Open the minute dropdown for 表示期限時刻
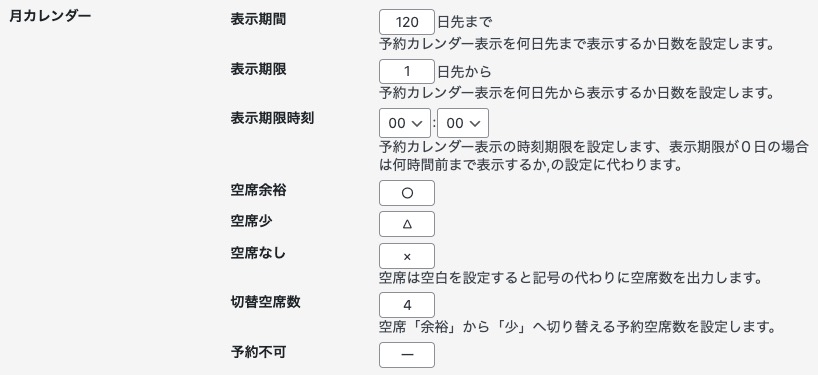The width and height of the screenshot is (818, 375). [x=463, y=123]
